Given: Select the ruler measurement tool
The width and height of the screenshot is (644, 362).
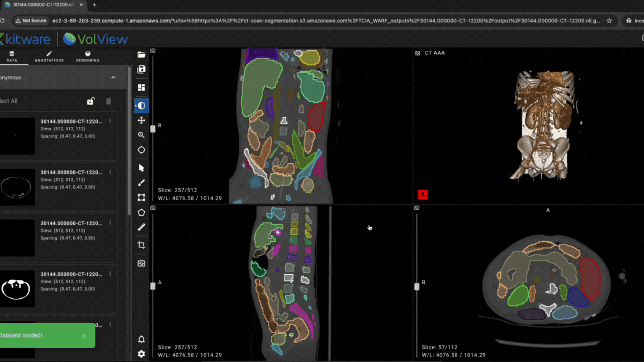Looking at the screenshot, I should (141, 227).
